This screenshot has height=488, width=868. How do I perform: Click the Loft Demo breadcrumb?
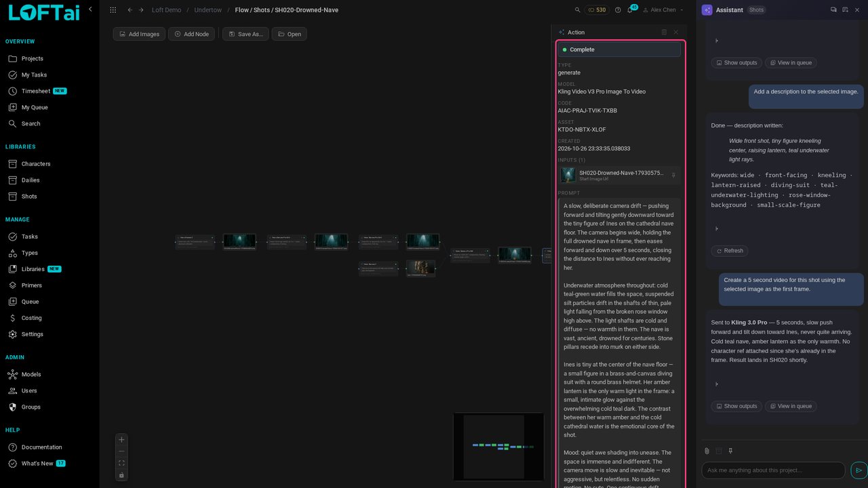pos(166,10)
